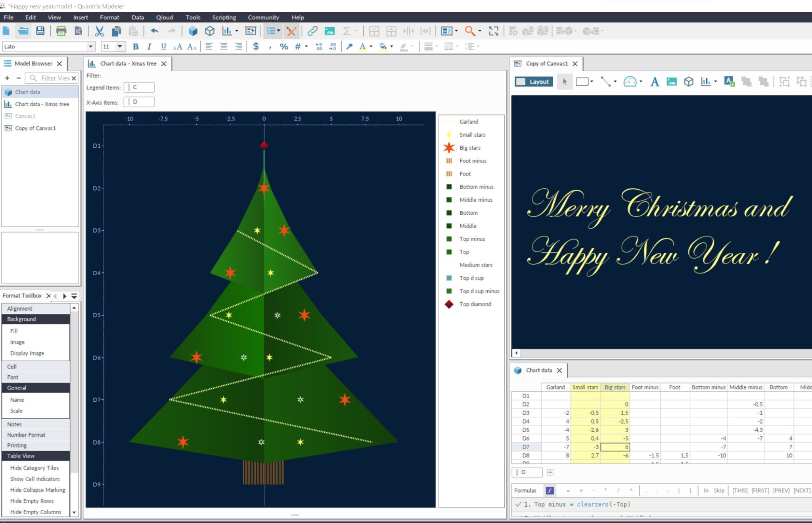Select the canvas Text tool
Screen dimensions: 812x523
click(655, 82)
